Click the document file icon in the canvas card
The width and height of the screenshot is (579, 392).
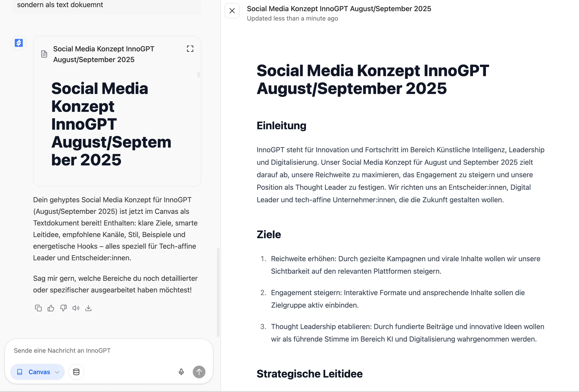point(44,54)
